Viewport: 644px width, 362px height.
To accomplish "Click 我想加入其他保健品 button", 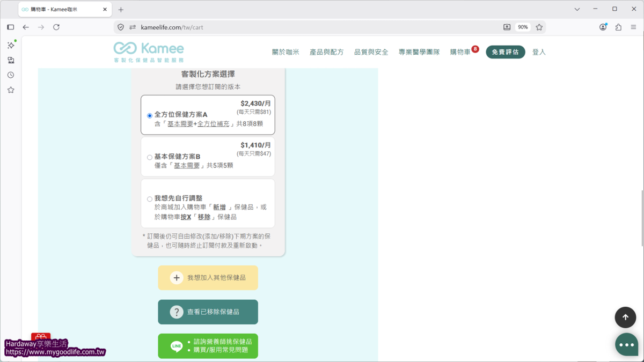I will coord(208,278).
